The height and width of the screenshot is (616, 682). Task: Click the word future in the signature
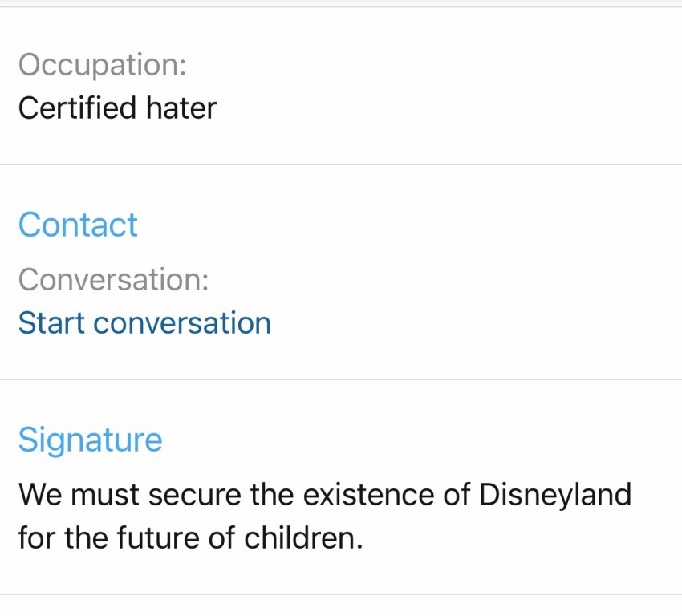(x=160, y=537)
